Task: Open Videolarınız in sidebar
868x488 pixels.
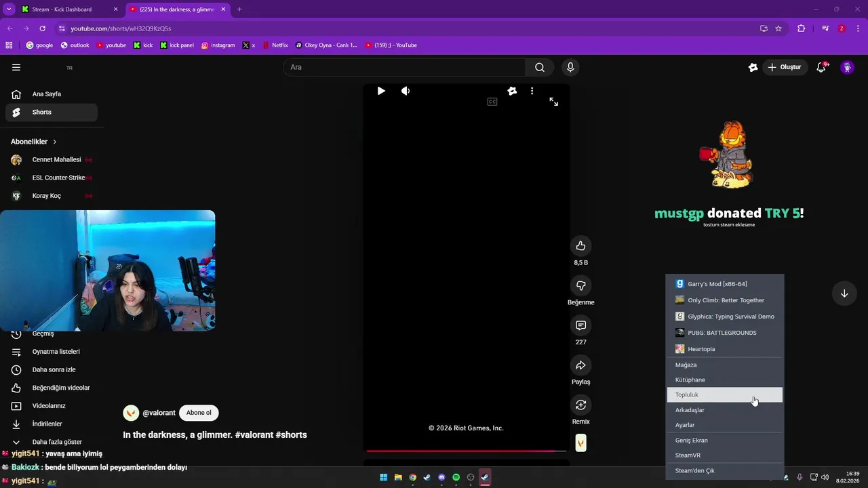Action: coord(52,406)
